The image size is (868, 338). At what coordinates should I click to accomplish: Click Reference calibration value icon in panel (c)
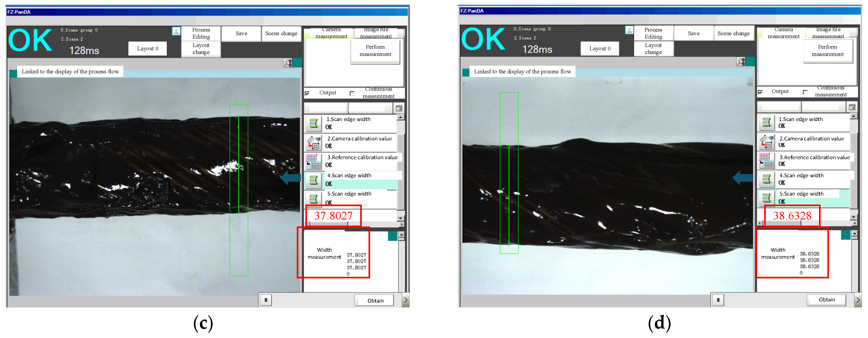point(313,161)
